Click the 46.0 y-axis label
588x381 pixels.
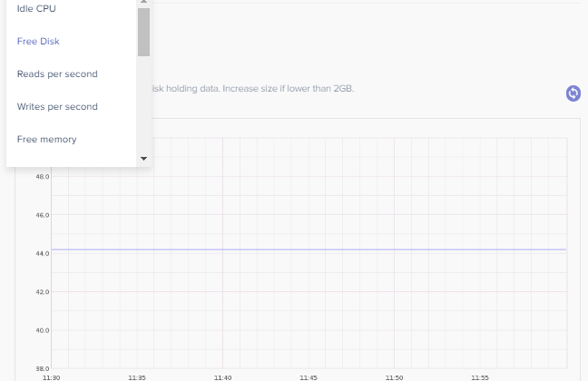[x=43, y=215]
